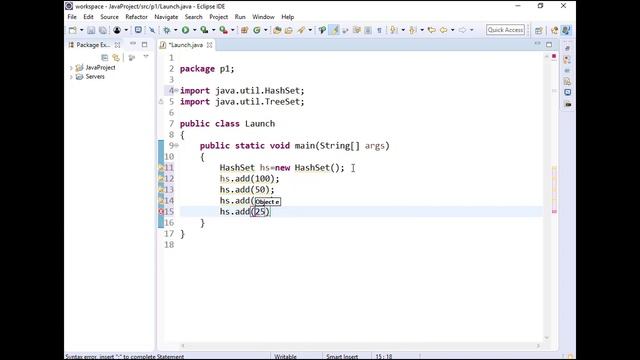Click the code text 'hs.add(50);'
This screenshot has height=360, width=640.
click(247, 189)
